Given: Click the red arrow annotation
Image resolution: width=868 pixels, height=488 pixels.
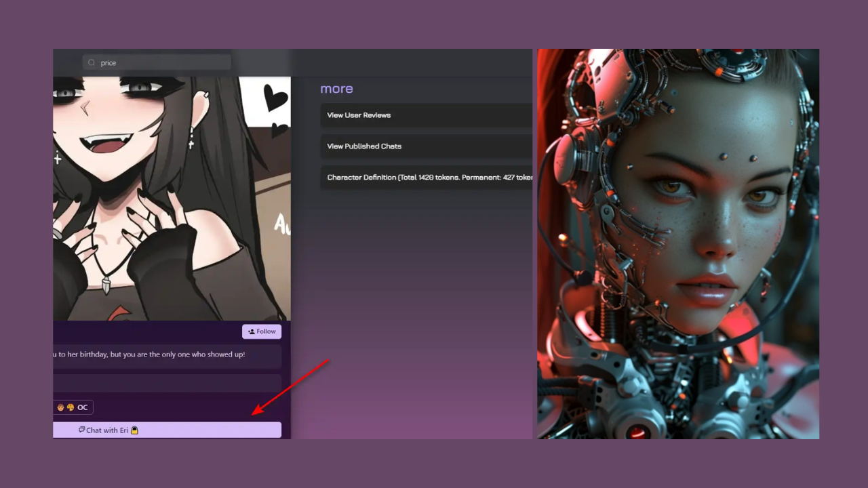Looking at the screenshot, I should pos(290,387).
